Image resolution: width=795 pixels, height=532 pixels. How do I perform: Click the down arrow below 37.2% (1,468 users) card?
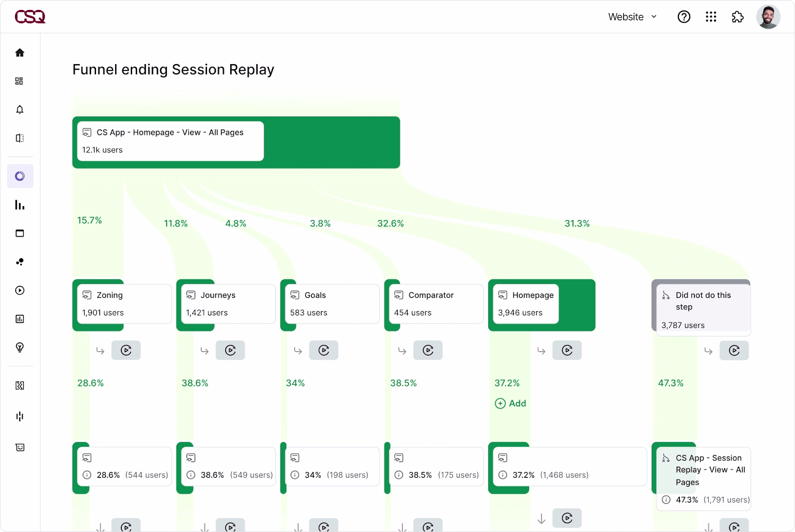point(541,518)
